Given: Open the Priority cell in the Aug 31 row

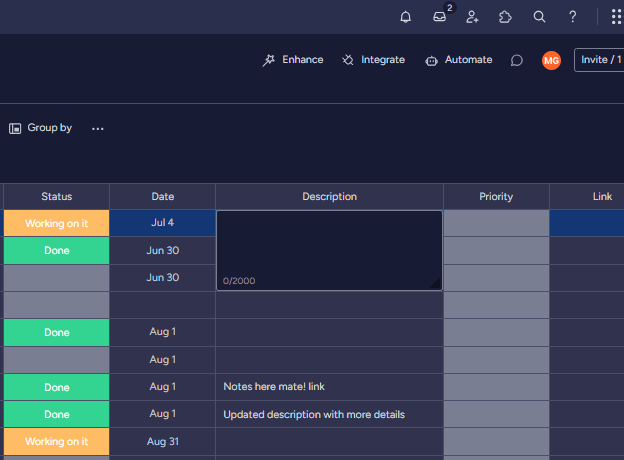Looking at the screenshot, I should pos(496,442).
